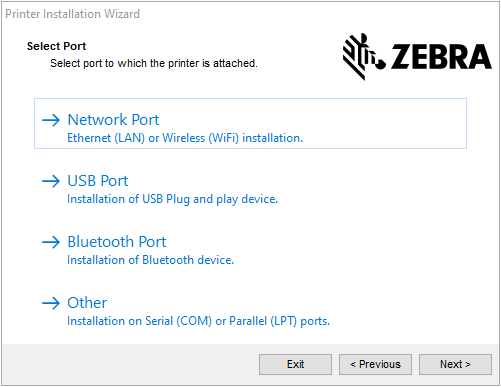Click the Printer Installation Wizard title
Screen dimensions: 501x387
pos(72,14)
